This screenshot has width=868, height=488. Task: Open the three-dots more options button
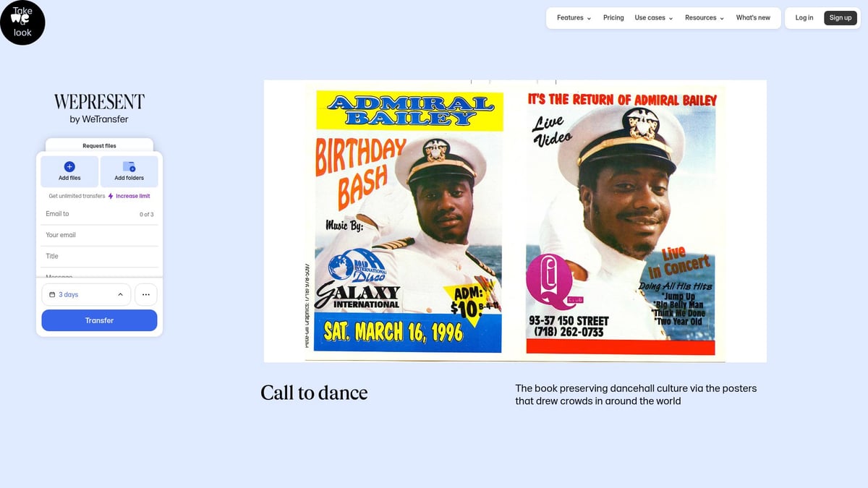click(146, 295)
